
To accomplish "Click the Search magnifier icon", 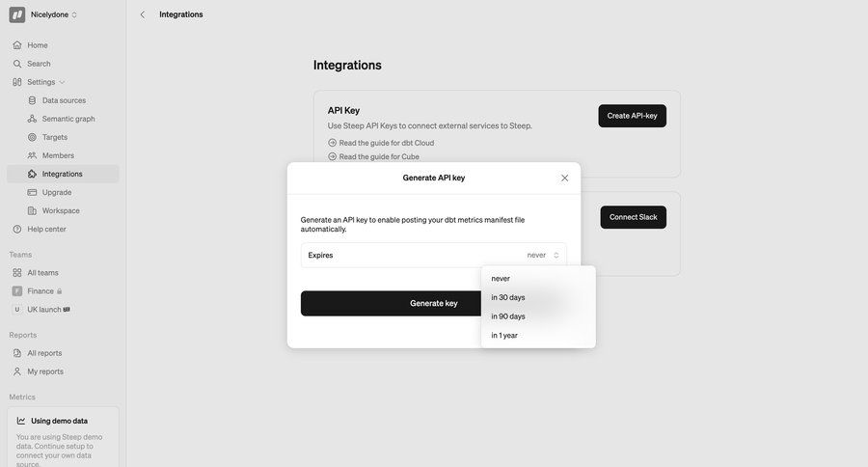I will coord(17,64).
